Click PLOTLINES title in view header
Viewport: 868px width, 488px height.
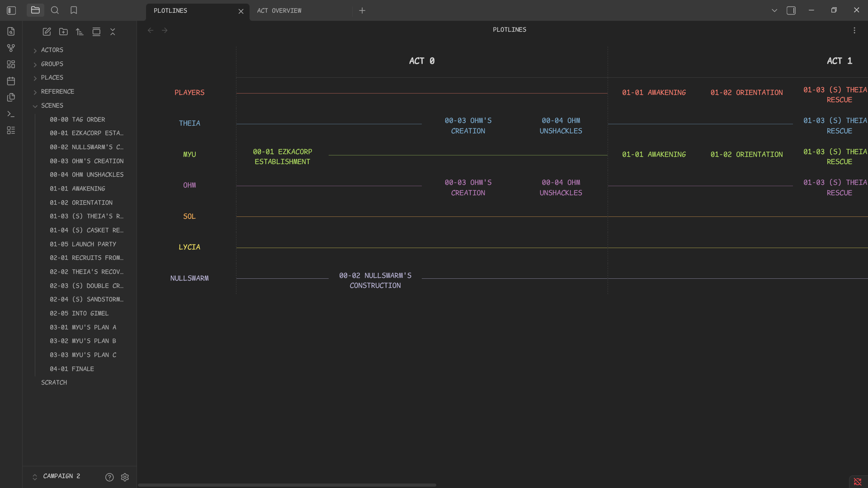tap(509, 30)
